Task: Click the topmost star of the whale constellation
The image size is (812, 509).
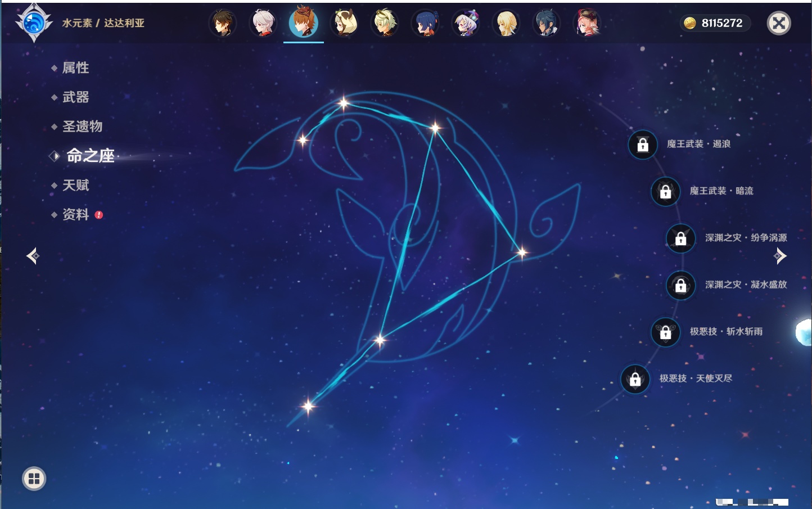Action: tap(344, 103)
